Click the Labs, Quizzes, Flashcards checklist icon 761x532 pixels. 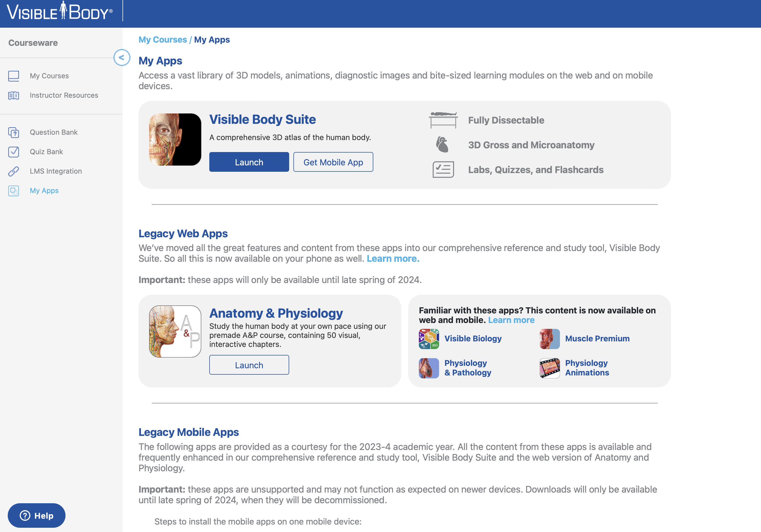tap(443, 170)
